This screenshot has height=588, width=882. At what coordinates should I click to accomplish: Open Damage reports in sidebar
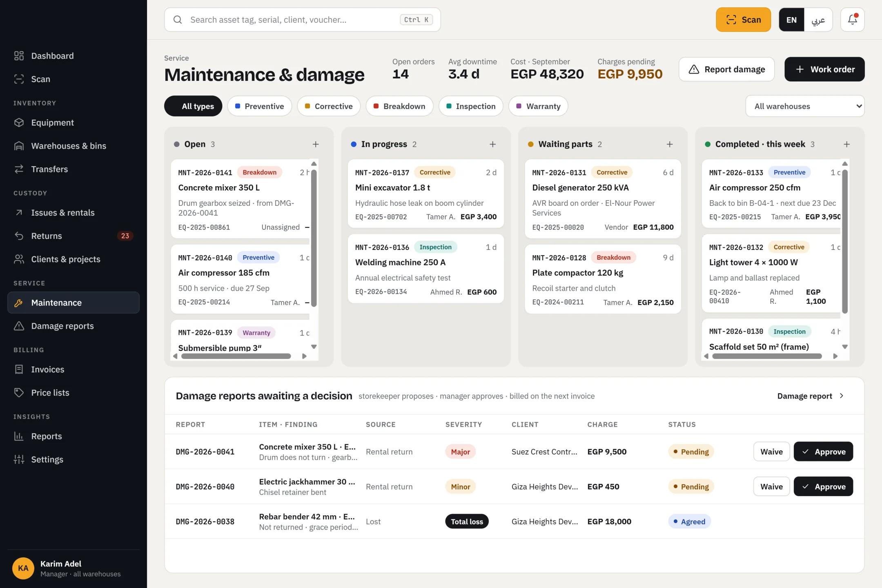click(x=73, y=326)
